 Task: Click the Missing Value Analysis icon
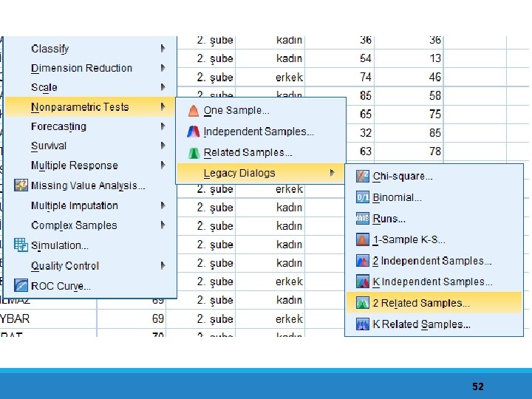(x=21, y=185)
